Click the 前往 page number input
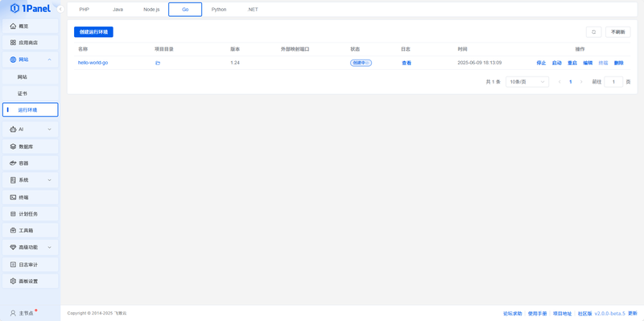 click(613, 82)
